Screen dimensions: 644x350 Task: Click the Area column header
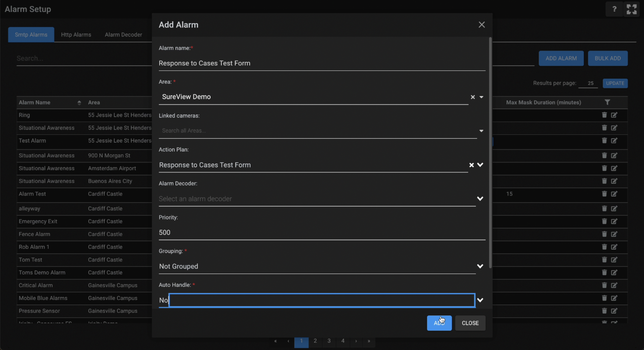pyautogui.click(x=94, y=102)
